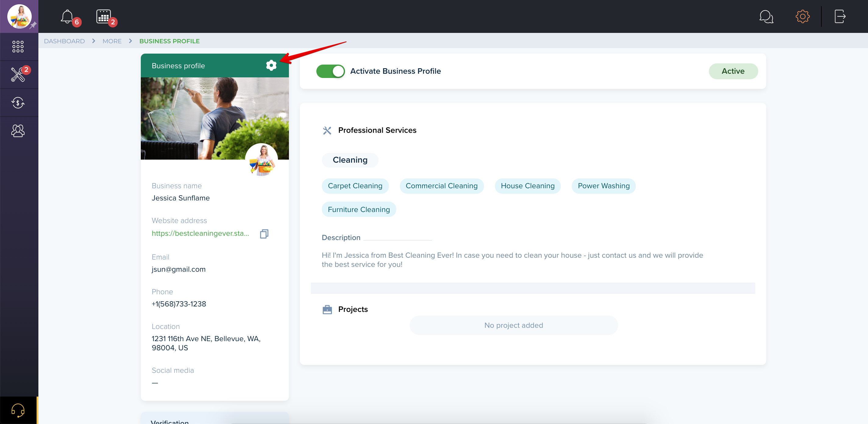Click the Jessica Sunflame business name
The height and width of the screenshot is (424, 868).
(x=180, y=198)
